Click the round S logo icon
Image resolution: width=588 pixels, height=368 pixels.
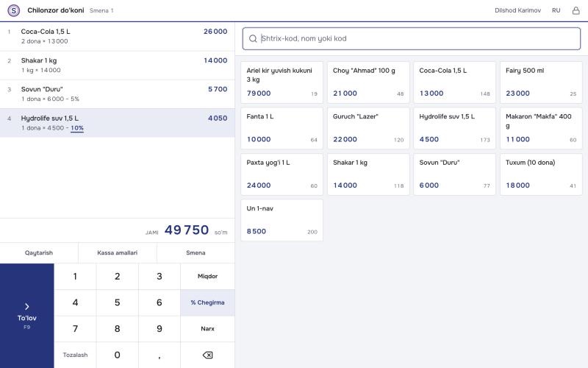coord(14,10)
